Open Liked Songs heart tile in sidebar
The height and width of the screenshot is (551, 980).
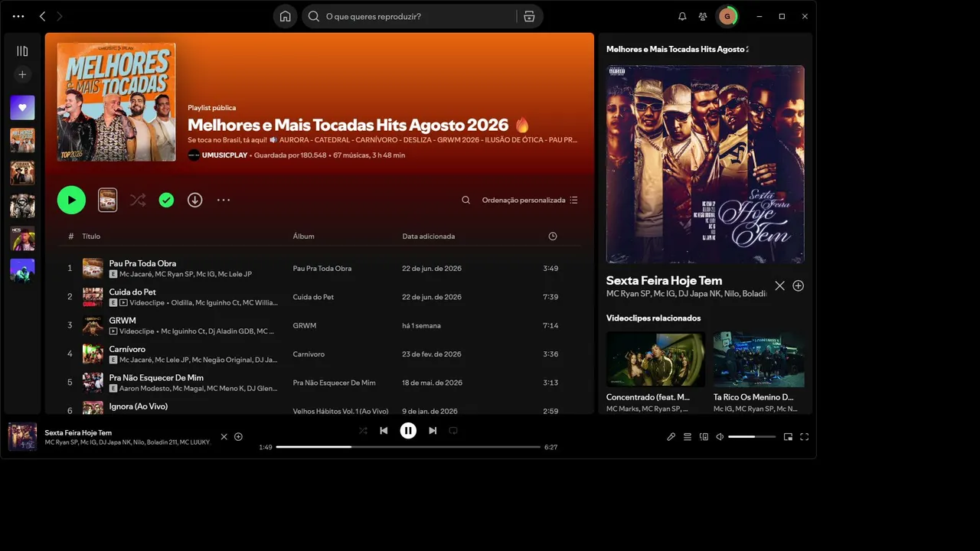click(x=22, y=108)
